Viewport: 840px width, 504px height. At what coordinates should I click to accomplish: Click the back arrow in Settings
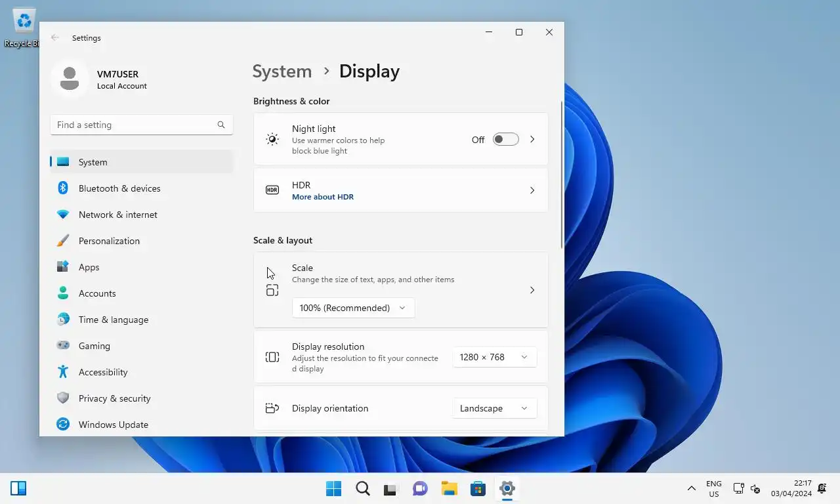[55, 38]
